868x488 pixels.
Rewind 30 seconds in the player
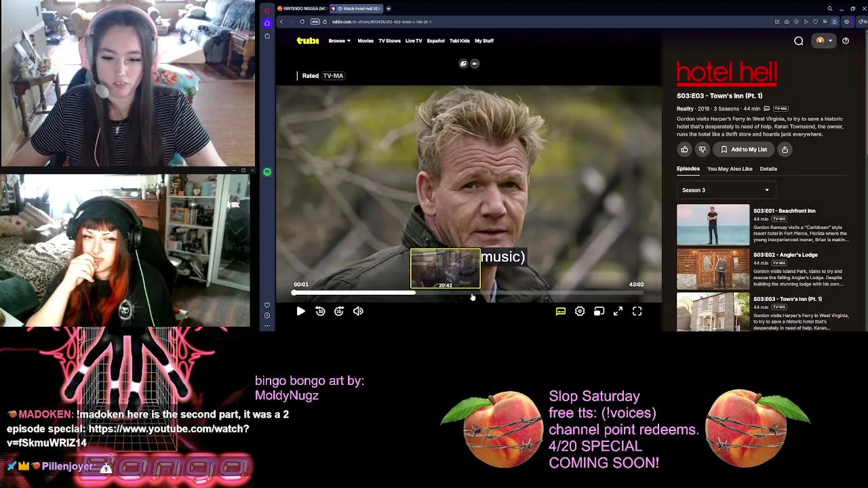(x=320, y=311)
